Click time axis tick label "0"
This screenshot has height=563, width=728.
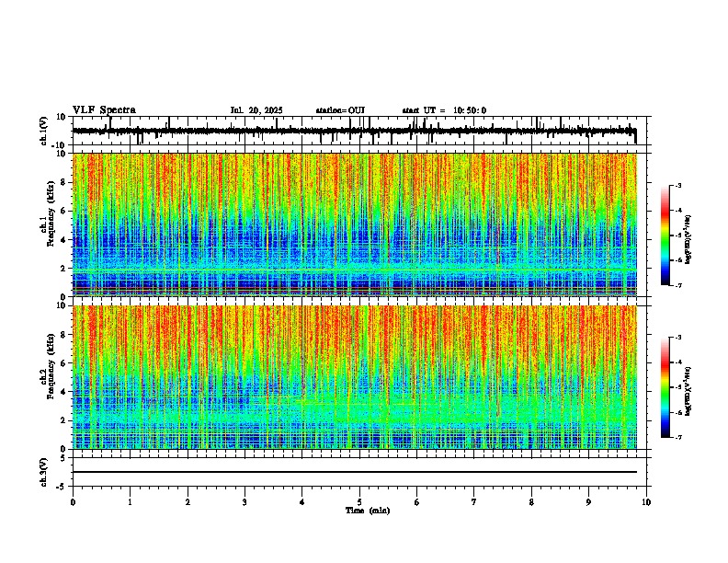[x=73, y=502]
